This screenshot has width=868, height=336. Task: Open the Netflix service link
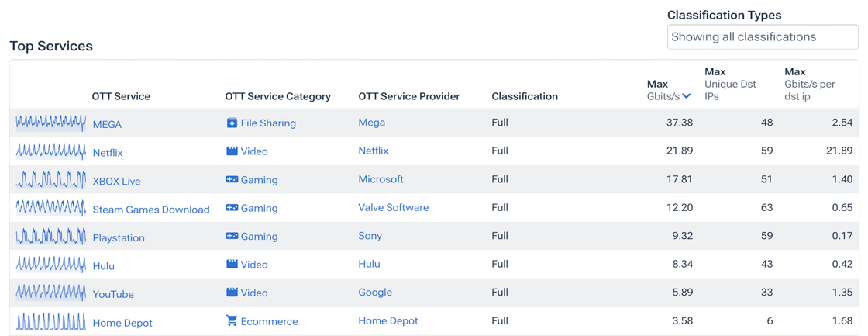(x=108, y=152)
